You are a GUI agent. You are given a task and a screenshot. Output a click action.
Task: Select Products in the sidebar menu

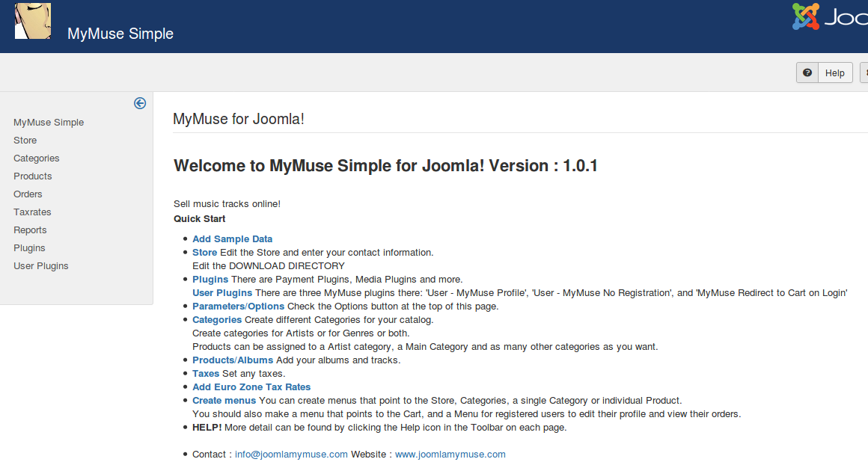tap(33, 176)
